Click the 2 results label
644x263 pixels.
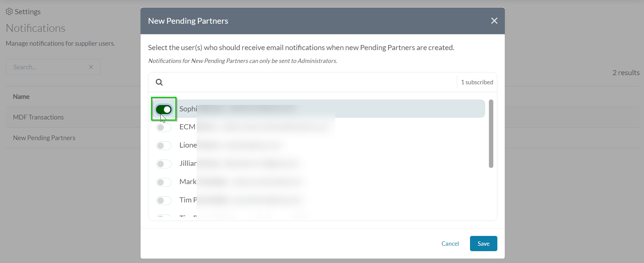pos(625,72)
